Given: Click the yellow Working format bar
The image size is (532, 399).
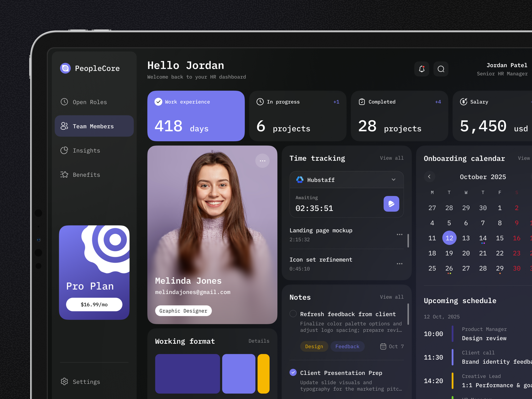Looking at the screenshot, I should [263, 374].
